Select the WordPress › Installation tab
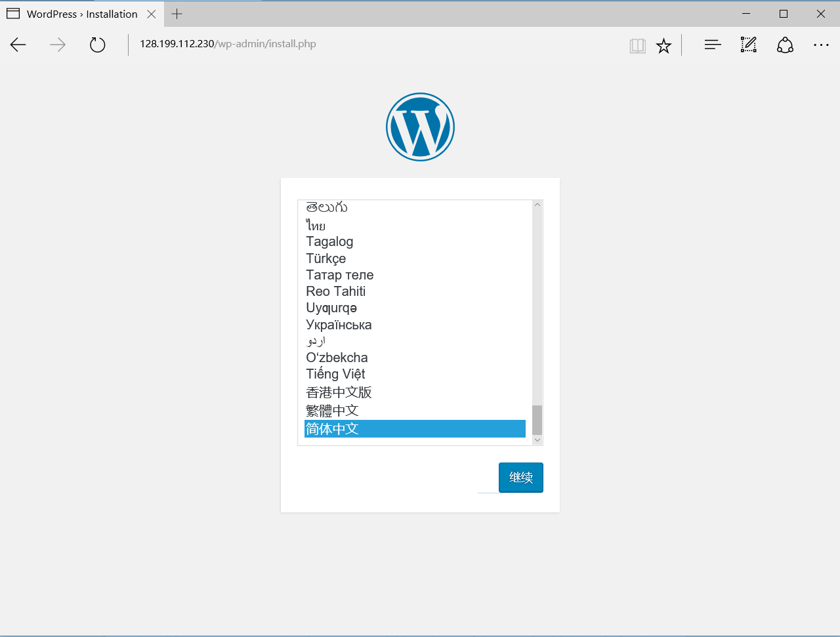The width and height of the screenshot is (840, 637). click(x=81, y=14)
